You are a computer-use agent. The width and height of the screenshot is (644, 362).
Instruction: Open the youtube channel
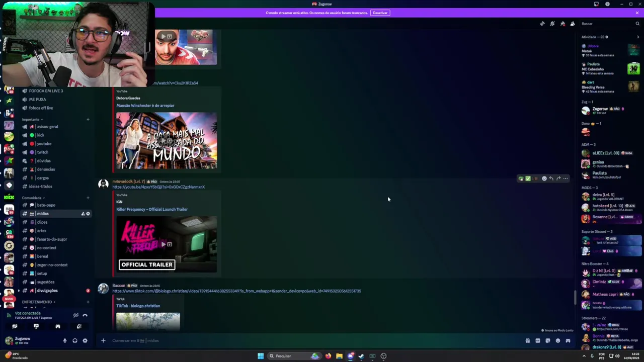tap(56, 144)
